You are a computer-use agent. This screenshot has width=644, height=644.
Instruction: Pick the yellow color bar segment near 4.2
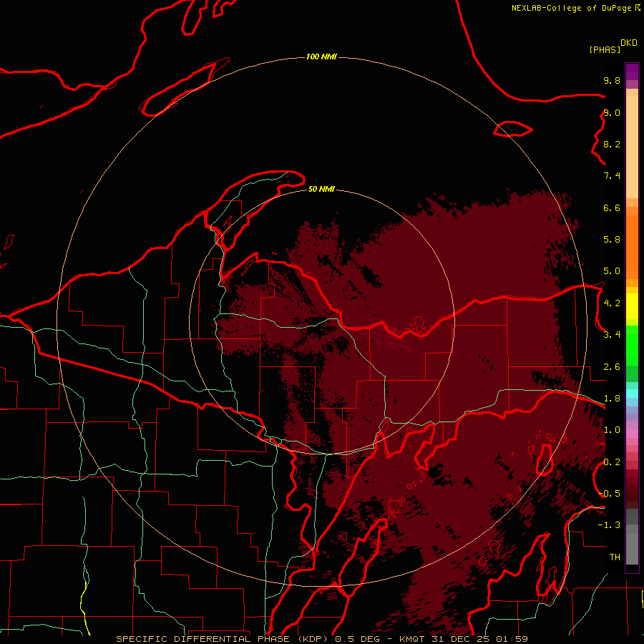click(632, 306)
